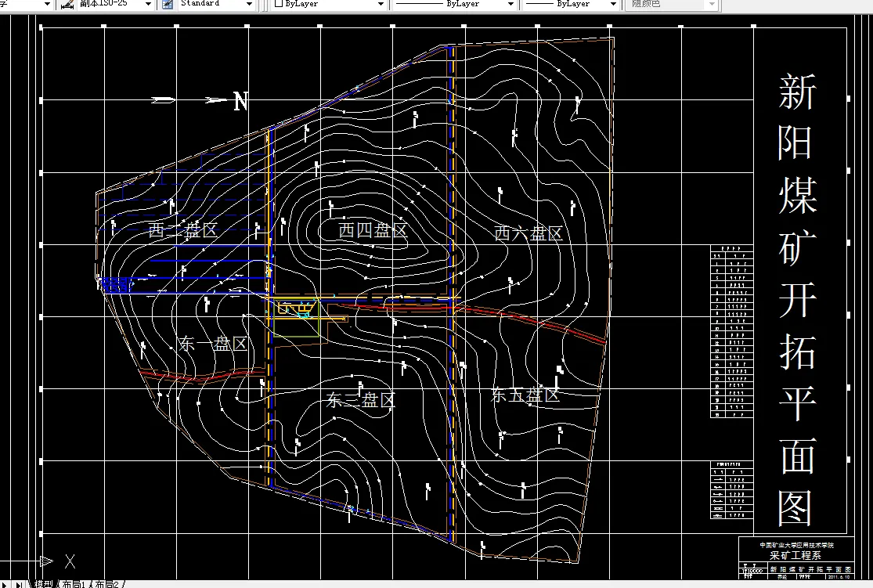The image size is (873, 588).
Task: Open the ByLayer lineweight dropdown
Action: pyautogui.click(x=613, y=4)
